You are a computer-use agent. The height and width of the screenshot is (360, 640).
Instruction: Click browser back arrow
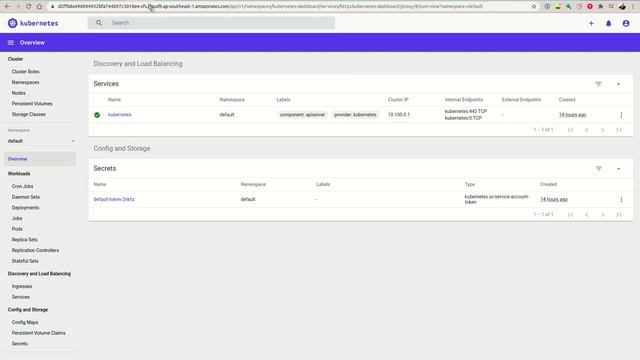click(7, 7)
